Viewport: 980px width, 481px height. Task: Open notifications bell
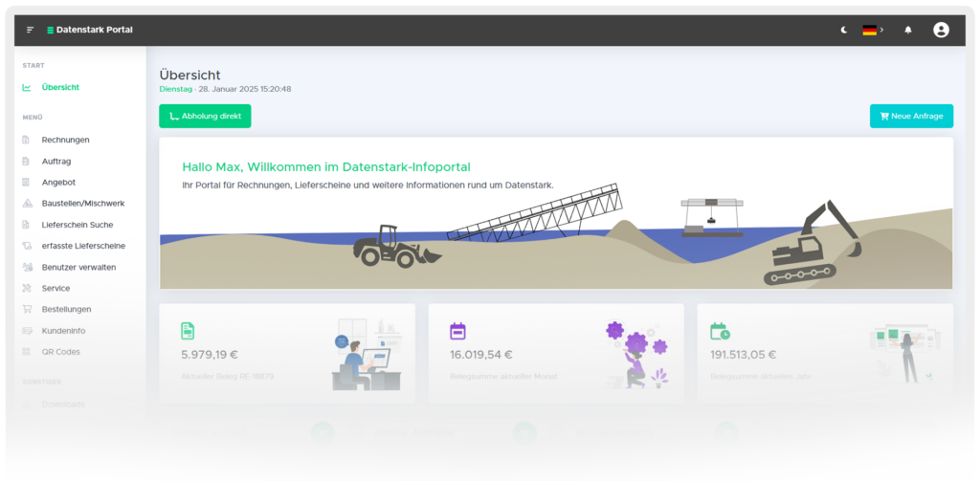(x=908, y=30)
